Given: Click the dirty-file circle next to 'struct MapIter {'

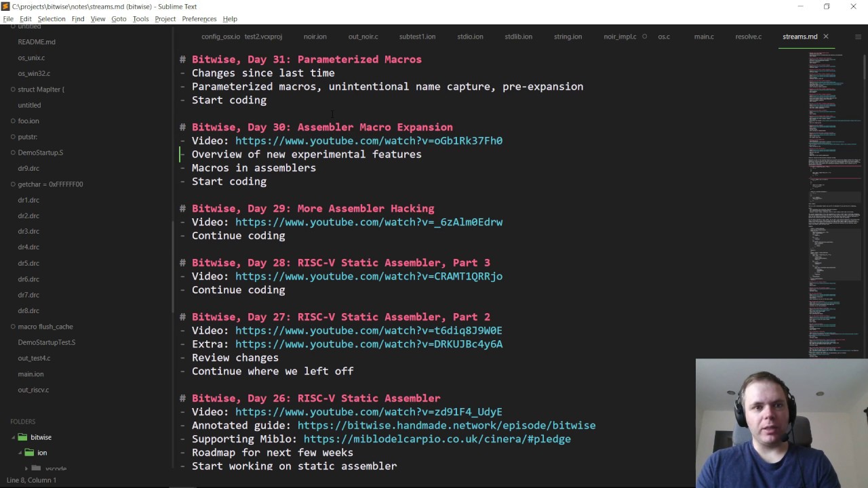Looking at the screenshot, I should tap(13, 89).
